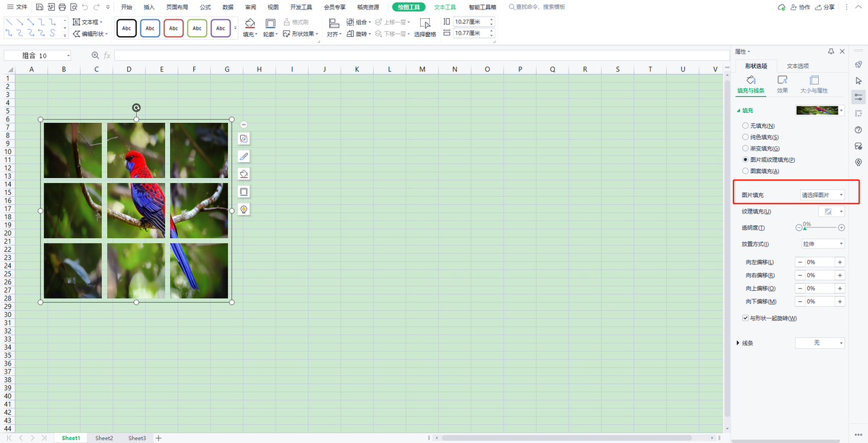
Task: Click the Print Preview icon
Action: coord(74,7)
